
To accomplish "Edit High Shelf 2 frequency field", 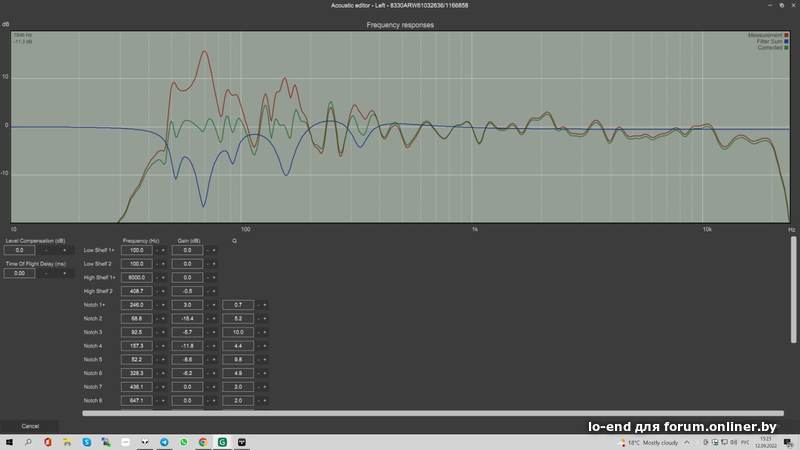I will [136, 291].
